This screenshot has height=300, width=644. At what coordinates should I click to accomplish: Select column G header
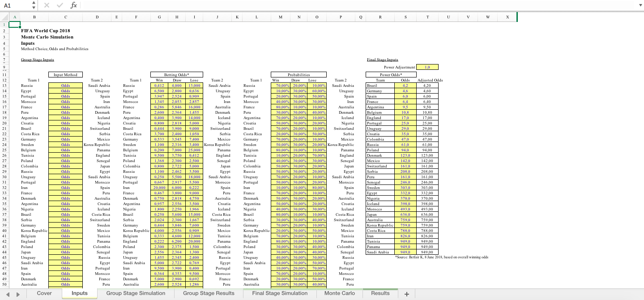point(159,17)
